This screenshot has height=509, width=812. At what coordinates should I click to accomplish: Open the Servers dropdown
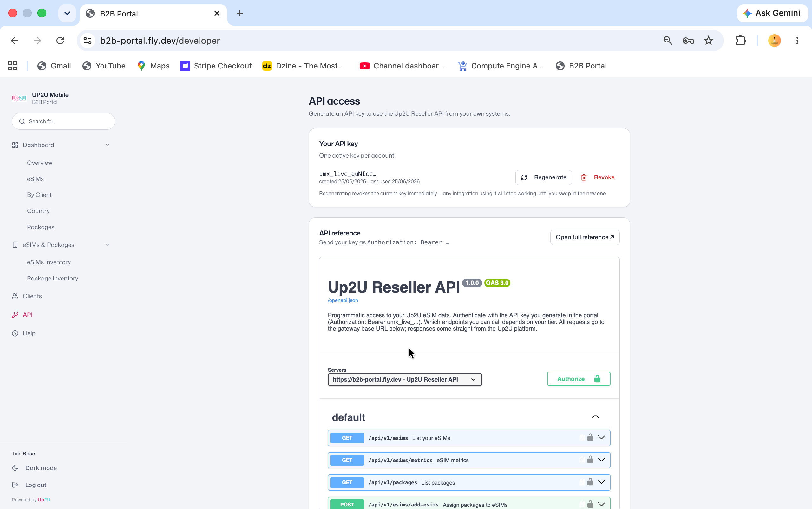pos(405,380)
